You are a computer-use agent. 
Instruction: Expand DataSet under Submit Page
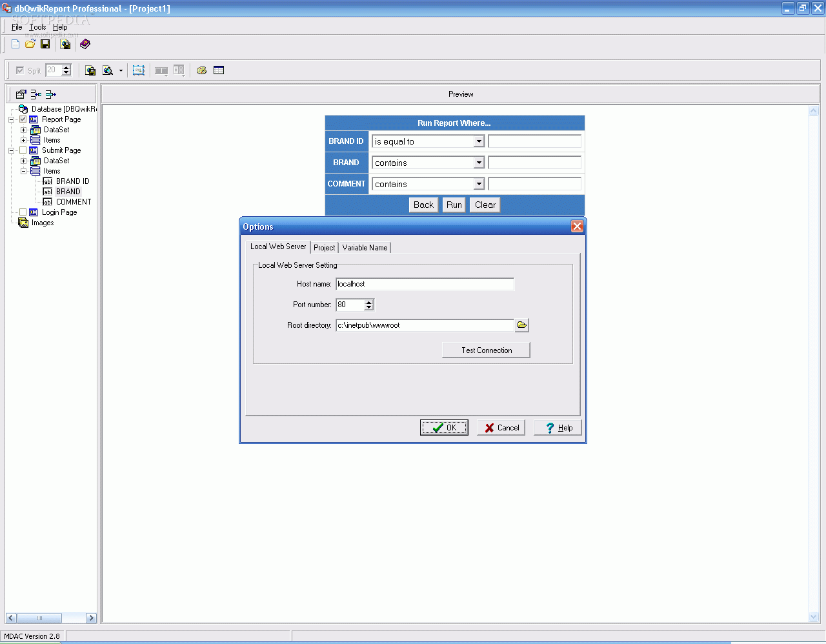coord(23,161)
